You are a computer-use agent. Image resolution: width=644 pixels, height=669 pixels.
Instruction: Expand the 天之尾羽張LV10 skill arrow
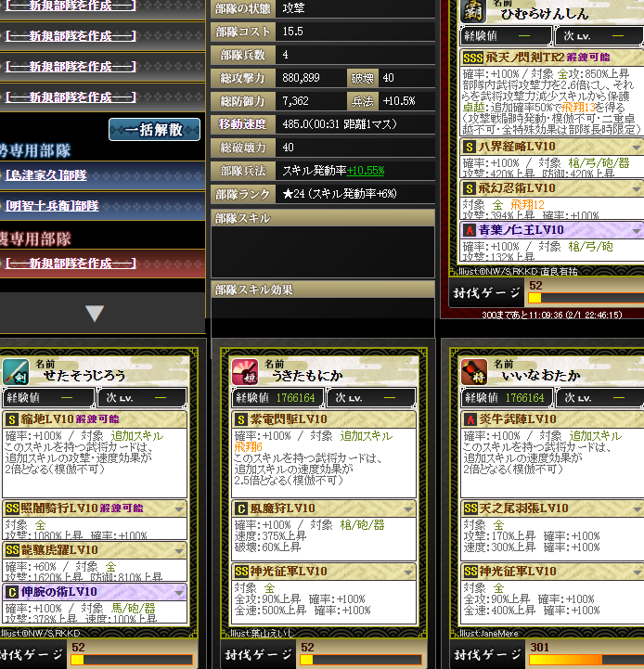pos(638,509)
